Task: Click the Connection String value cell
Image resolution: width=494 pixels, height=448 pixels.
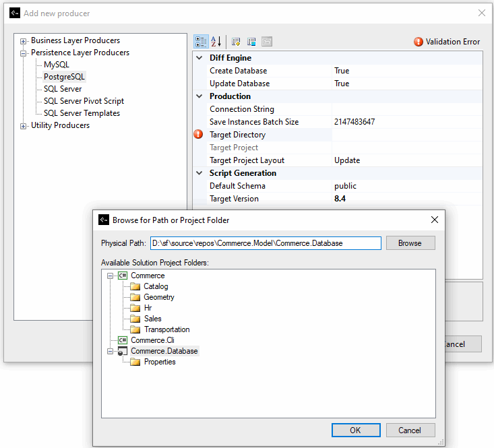Action: (407, 109)
